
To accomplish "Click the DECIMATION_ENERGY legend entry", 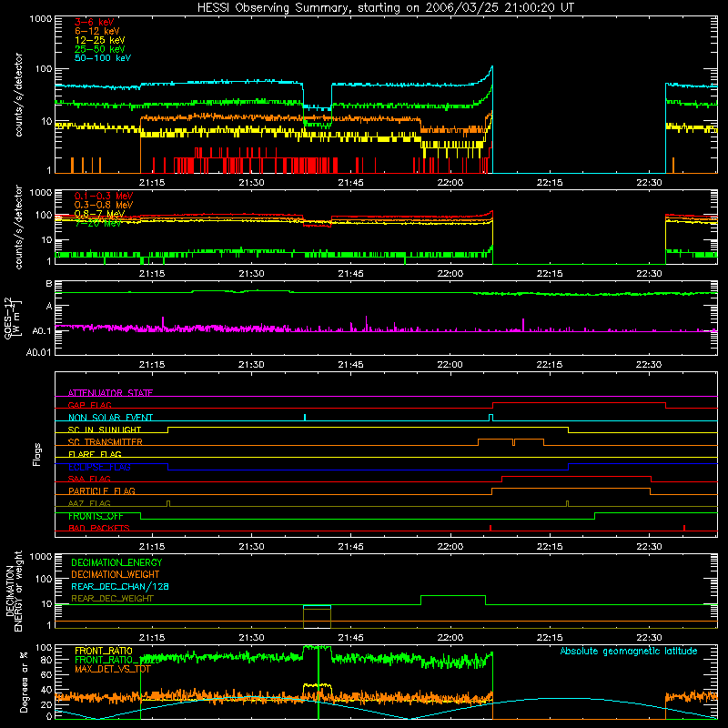I will (x=116, y=562).
